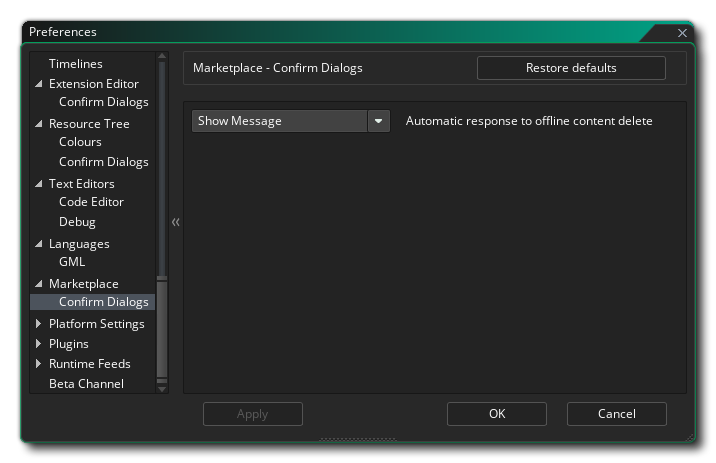716x463 pixels.
Task: Click the tree scrollbar down arrow
Action: 162,389
